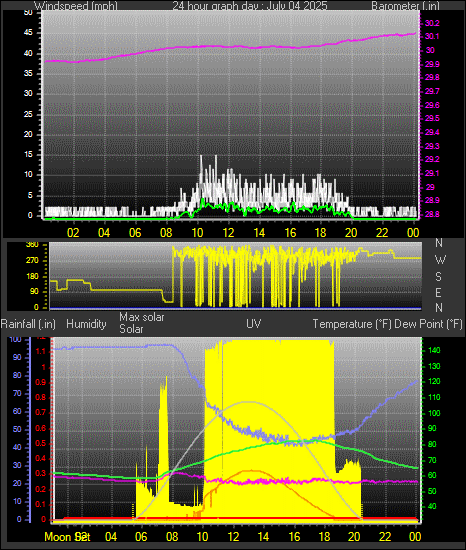
Task: Click the 60 value on temperature scale
Action: tap(432, 476)
